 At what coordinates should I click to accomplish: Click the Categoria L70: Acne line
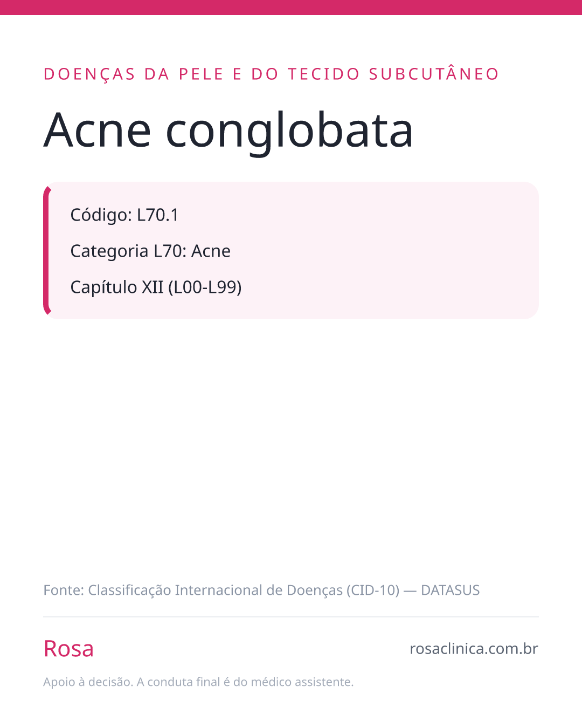(x=150, y=251)
